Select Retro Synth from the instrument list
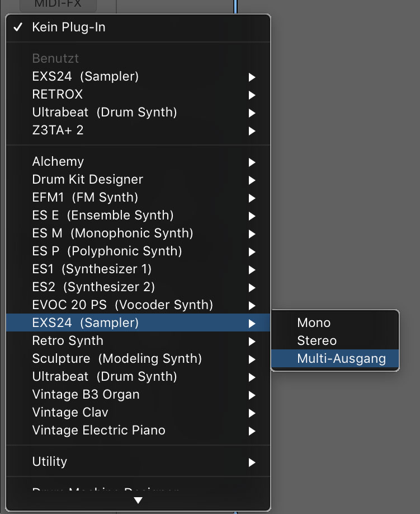The image size is (420, 514). pos(138,340)
